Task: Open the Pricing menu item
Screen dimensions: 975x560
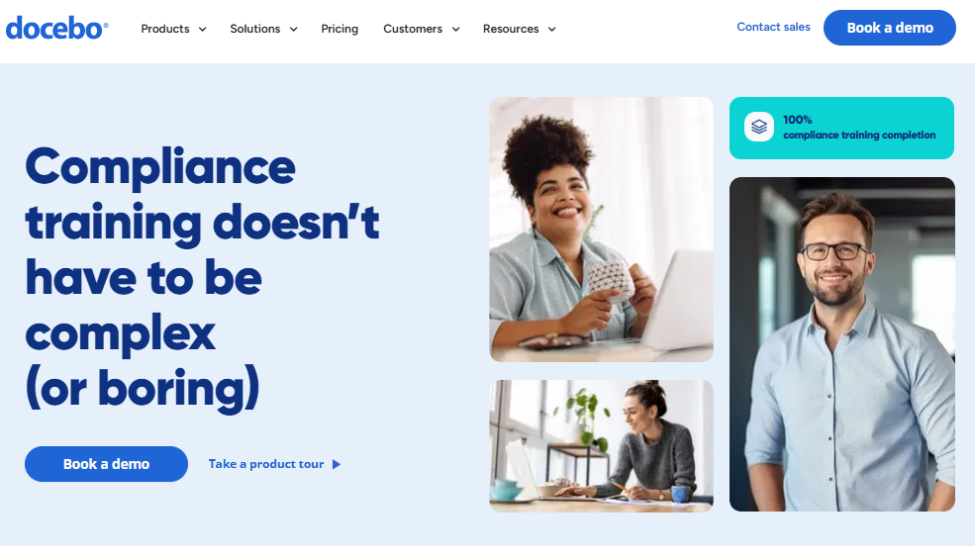Action: (x=340, y=29)
